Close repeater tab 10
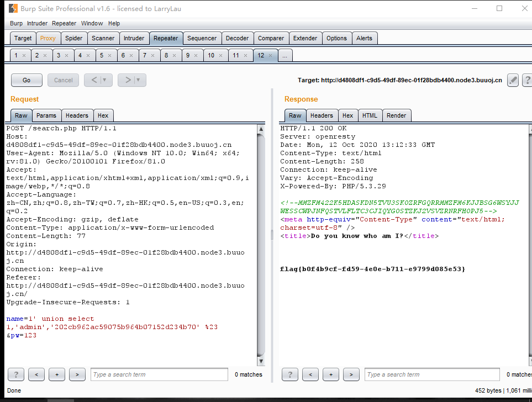The height and width of the screenshot is (402, 532). coord(220,55)
